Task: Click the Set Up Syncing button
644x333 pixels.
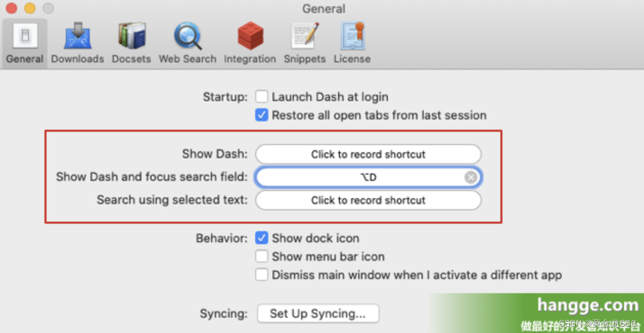Action: (318, 313)
